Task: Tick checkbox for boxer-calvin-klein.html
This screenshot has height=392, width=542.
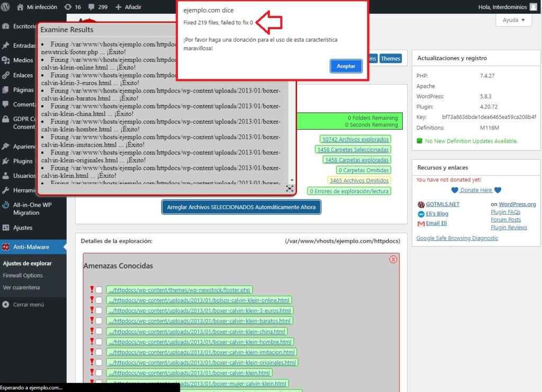Action: pos(99,372)
